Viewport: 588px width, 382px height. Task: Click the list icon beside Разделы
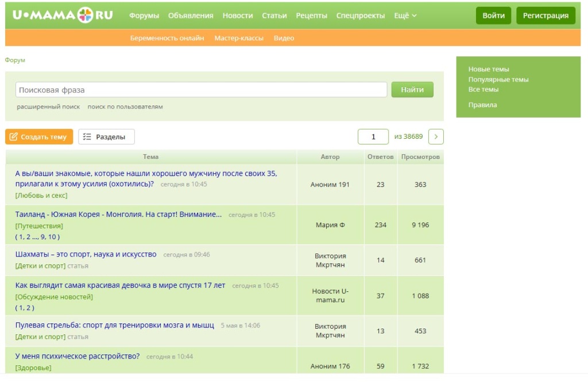click(87, 137)
